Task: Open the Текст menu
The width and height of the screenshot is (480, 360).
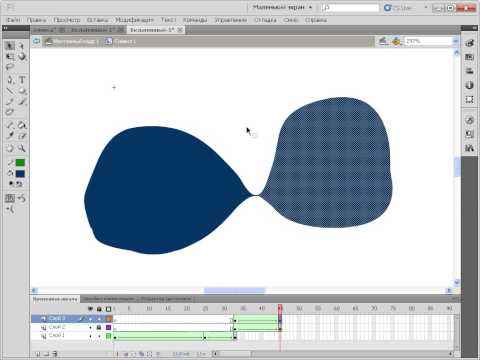Action: point(168,20)
